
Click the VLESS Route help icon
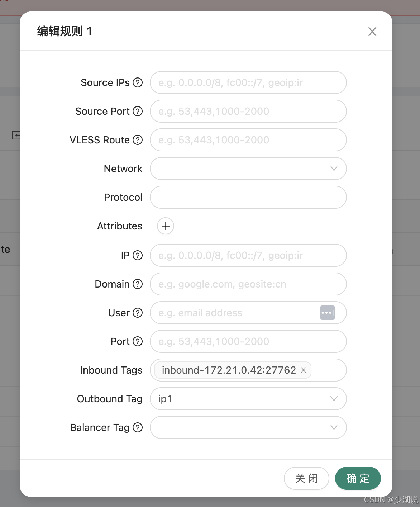pyautogui.click(x=138, y=140)
